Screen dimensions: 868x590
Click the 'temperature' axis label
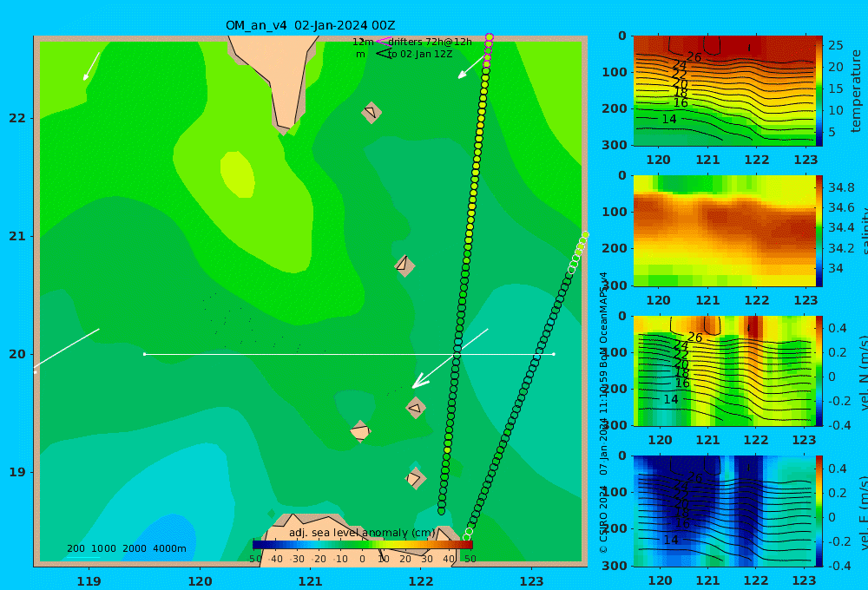(857, 91)
